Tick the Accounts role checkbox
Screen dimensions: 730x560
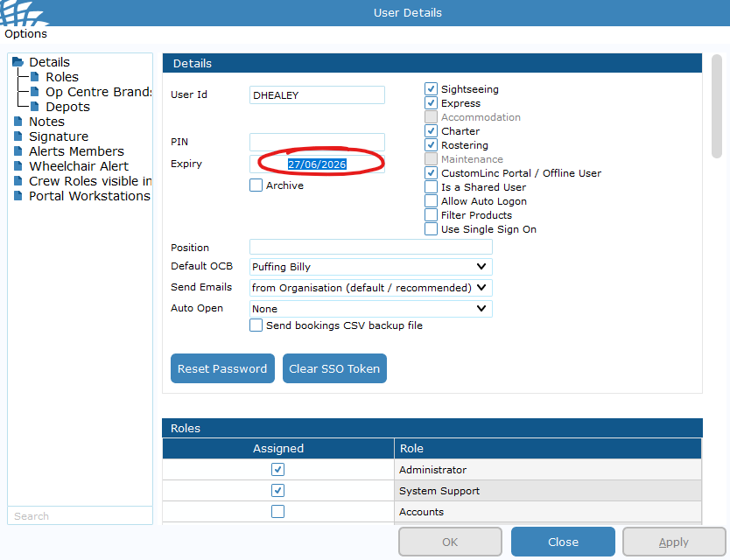tap(277, 512)
